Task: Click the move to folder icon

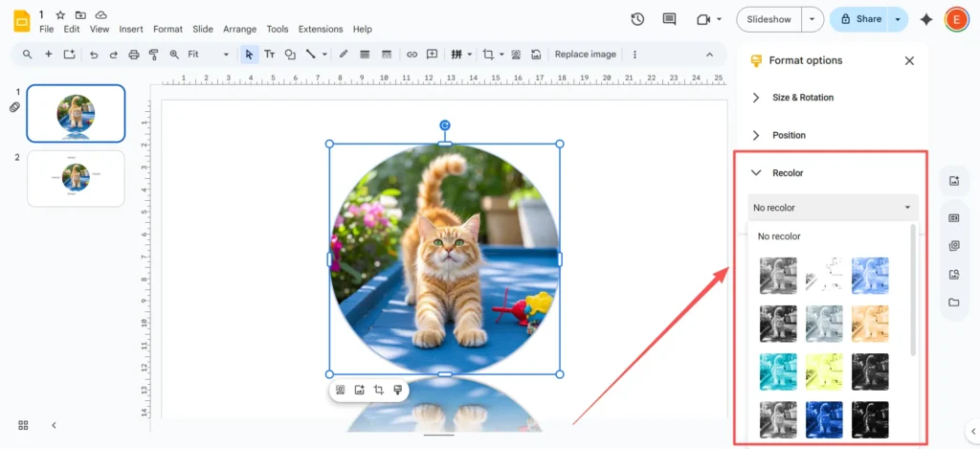Action: click(x=80, y=14)
